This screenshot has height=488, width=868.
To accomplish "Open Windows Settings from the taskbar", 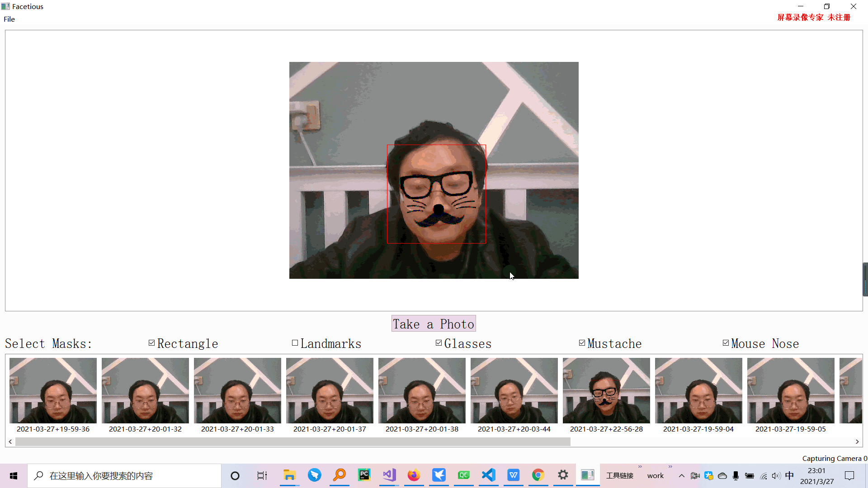I will (x=562, y=475).
